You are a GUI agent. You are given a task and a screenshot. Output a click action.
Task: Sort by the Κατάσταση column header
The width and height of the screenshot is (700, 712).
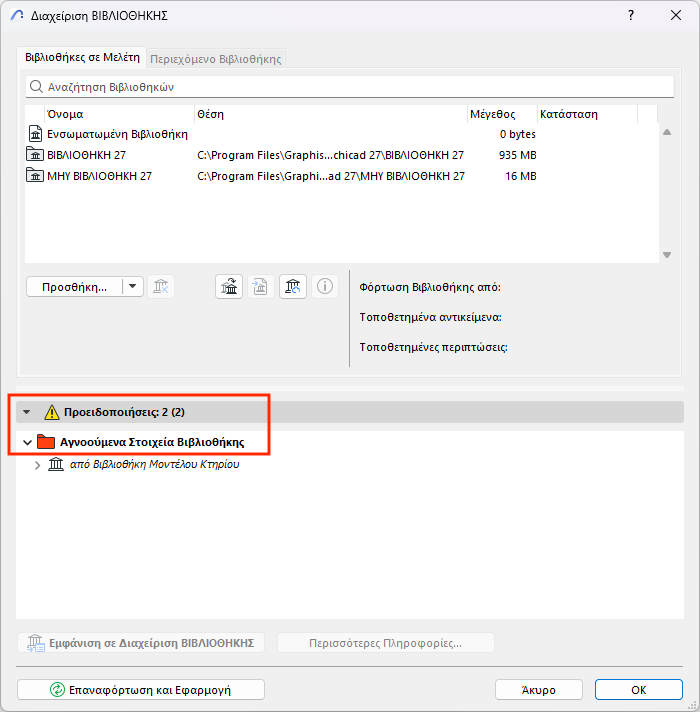[587, 114]
